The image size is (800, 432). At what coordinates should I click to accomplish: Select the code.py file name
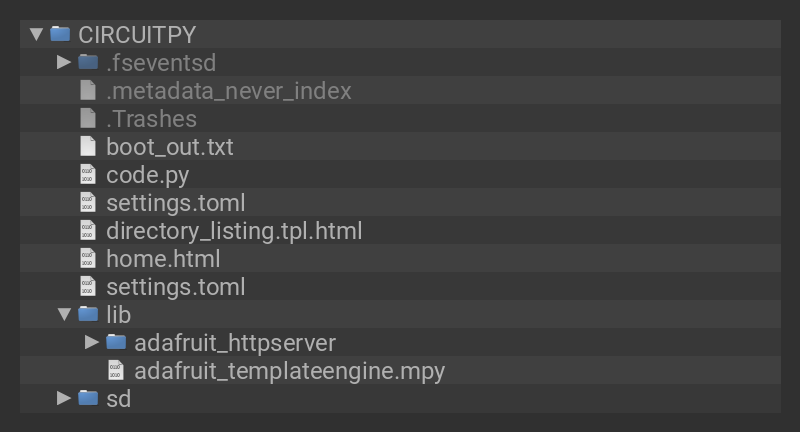pos(147,175)
